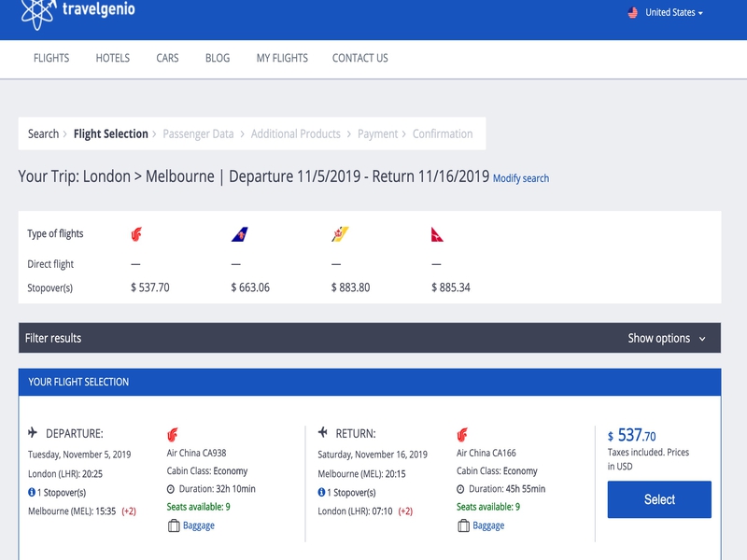Click the clock icon beside Duration 32h 10min
Viewport: 747px width, 560px height.
tap(171, 489)
